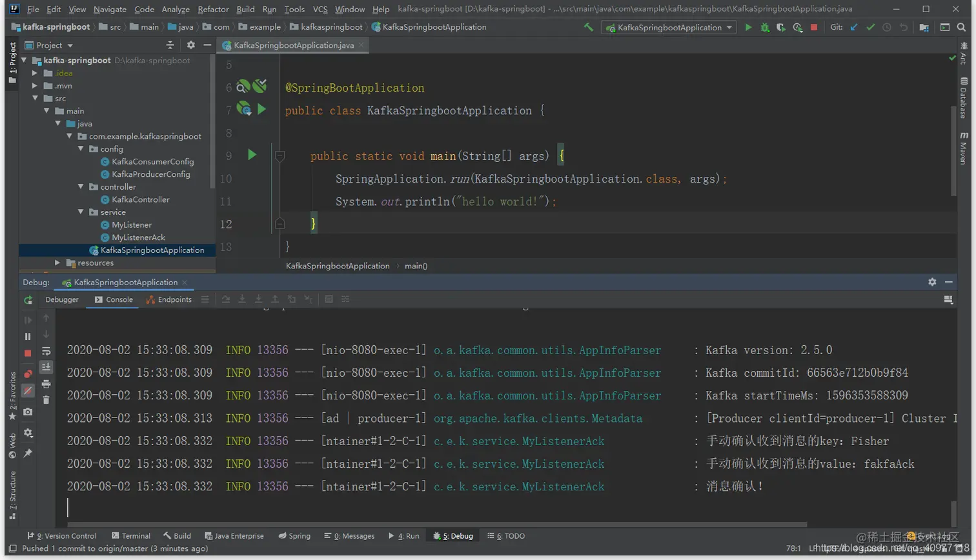Image resolution: width=976 pixels, height=560 pixels.
Task: Click the Git Update Project blue arrow
Action: (854, 27)
